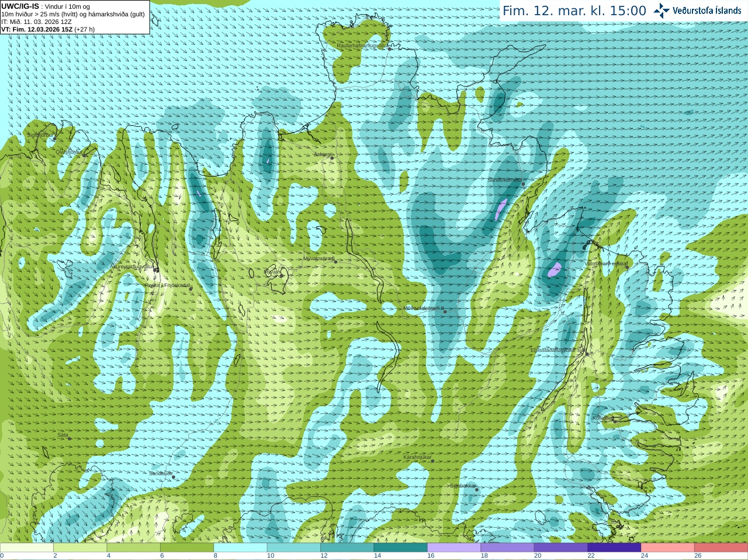This screenshot has width=748, height=560.
Task: Select the 2–4 m/s light green swatch
Action: (x=80, y=548)
